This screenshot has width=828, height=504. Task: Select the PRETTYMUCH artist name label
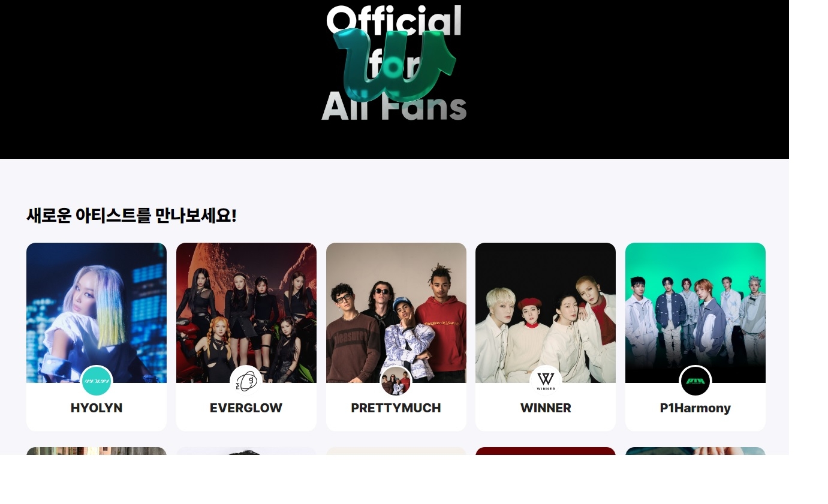396,408
